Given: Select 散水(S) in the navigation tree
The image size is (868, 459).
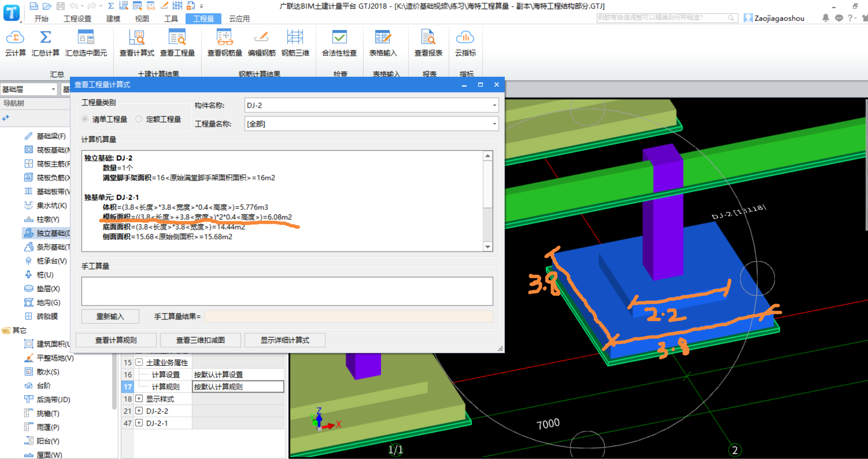Looking at the screenshot, I should click(x=42, y=372).
